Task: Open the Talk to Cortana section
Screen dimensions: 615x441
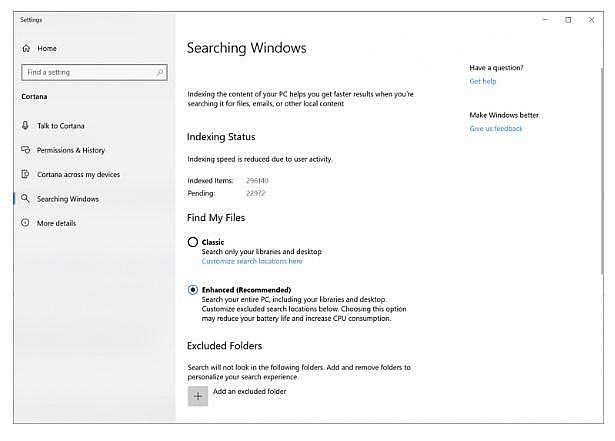Action: pos(63,125)
